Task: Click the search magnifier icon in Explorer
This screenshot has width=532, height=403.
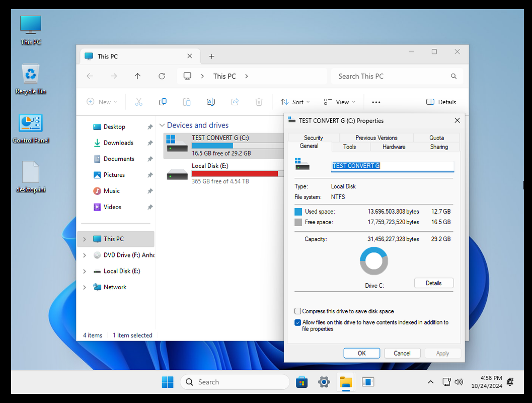Action: (x=453, y=76)
